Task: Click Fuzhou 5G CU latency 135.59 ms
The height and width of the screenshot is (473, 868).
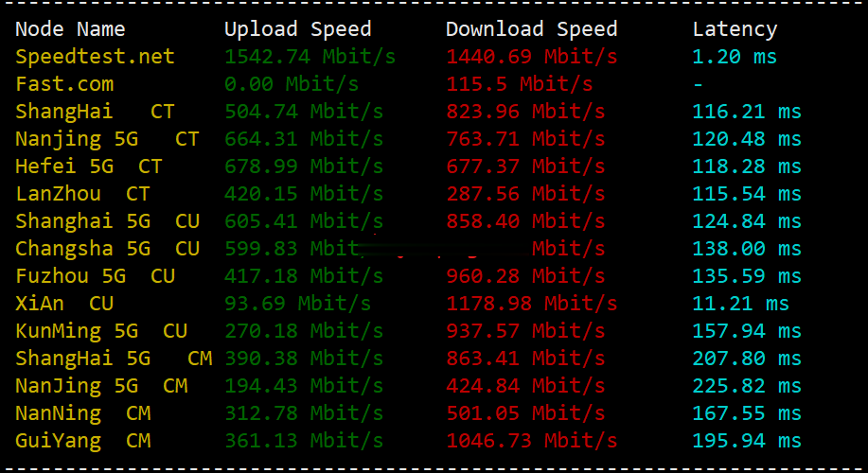Action: coord(747,276)
